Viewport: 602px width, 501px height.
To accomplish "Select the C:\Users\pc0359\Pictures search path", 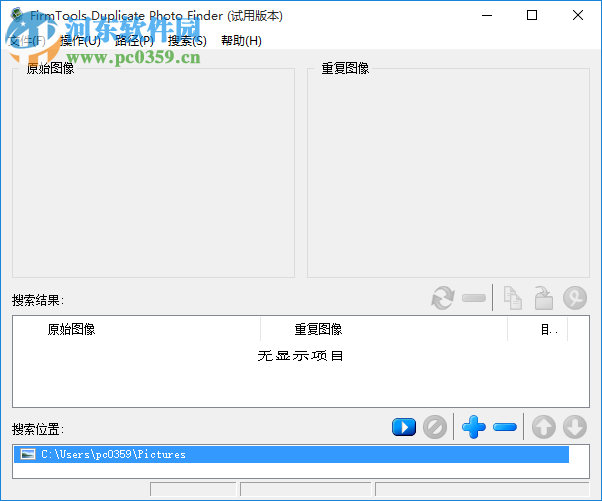I will pyautogui.click(x=291, y=455).
